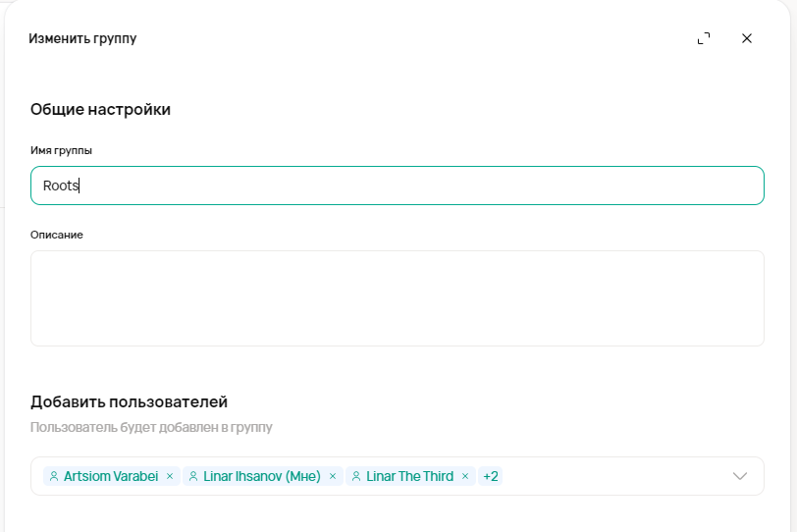Click the user icon beside Linar The Third
Viewport: 797px width, 532px height.
tap(356, 476)
